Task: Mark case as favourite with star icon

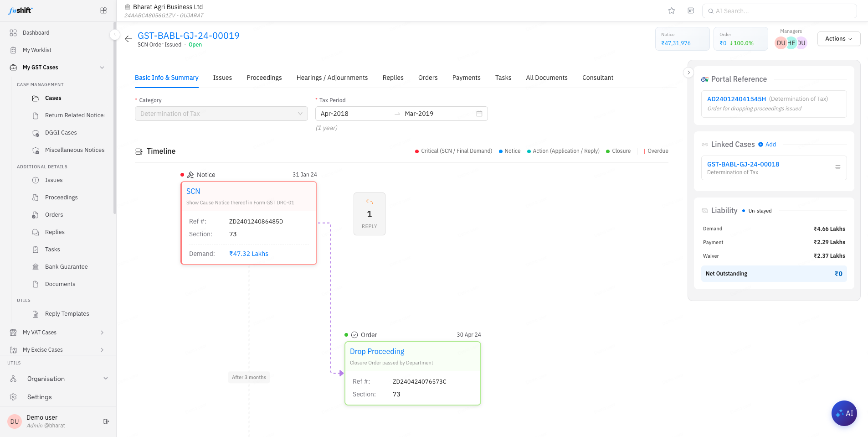Action: 672,11
